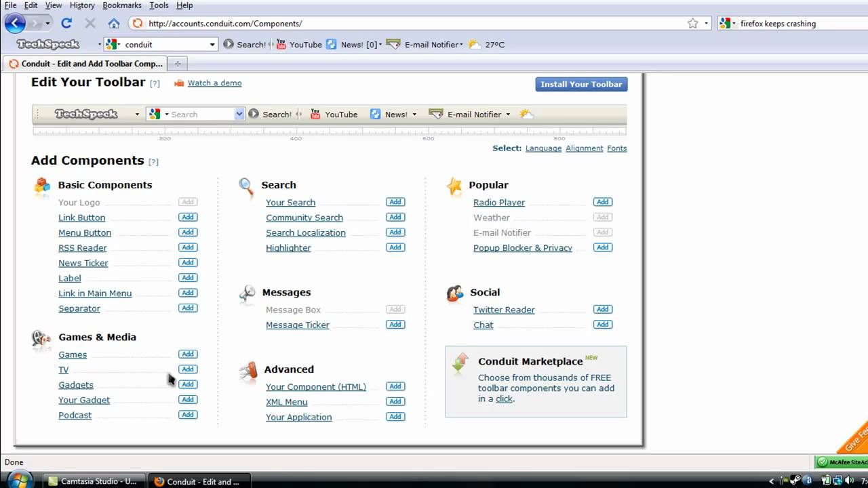Click Search! button in toolbar preview
Image resolution: width=868 pixels, height=488 pixels.
click(270, 114)
